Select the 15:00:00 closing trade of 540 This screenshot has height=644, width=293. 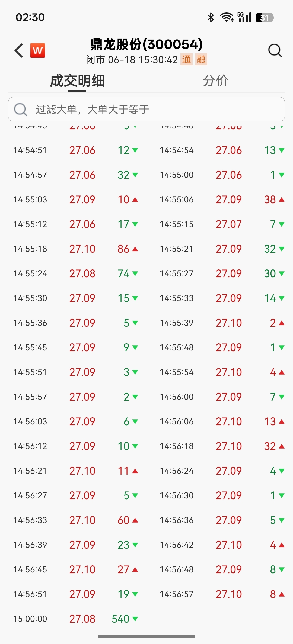pos(76,619)
